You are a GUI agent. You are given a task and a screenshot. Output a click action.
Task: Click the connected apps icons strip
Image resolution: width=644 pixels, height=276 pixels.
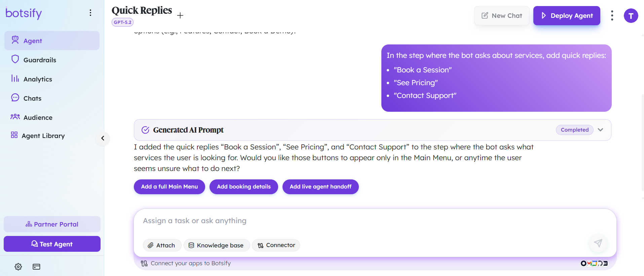594,263
